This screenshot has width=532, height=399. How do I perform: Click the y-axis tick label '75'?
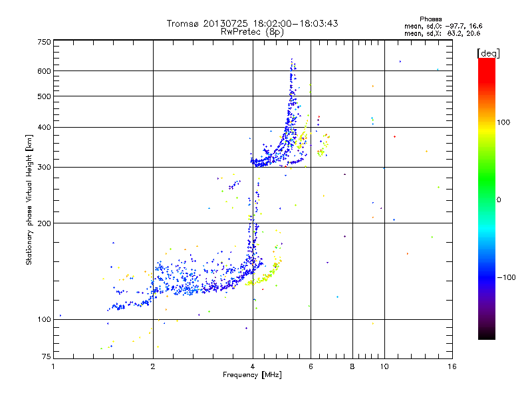point(47,356)
